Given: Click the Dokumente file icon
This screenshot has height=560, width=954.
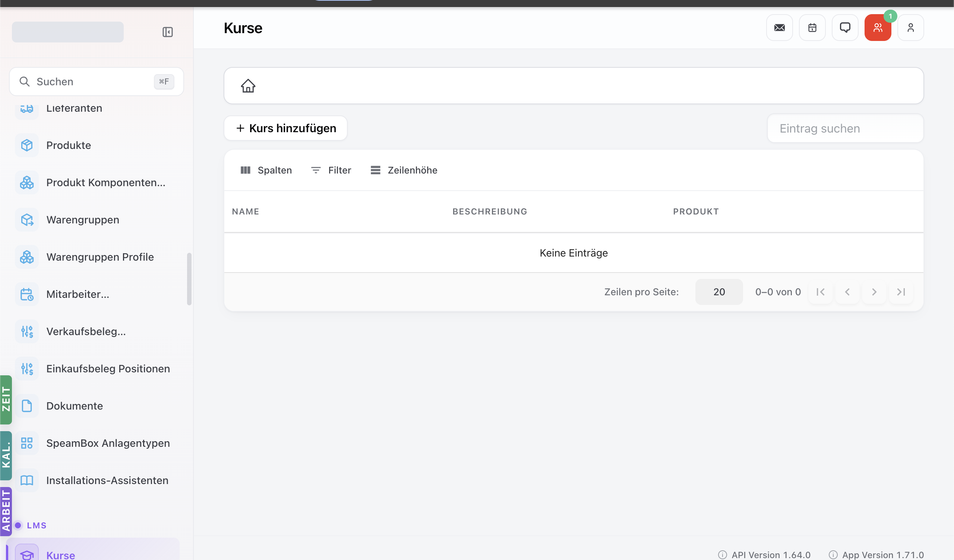Looking at the screenshot, I should (27, 406).
